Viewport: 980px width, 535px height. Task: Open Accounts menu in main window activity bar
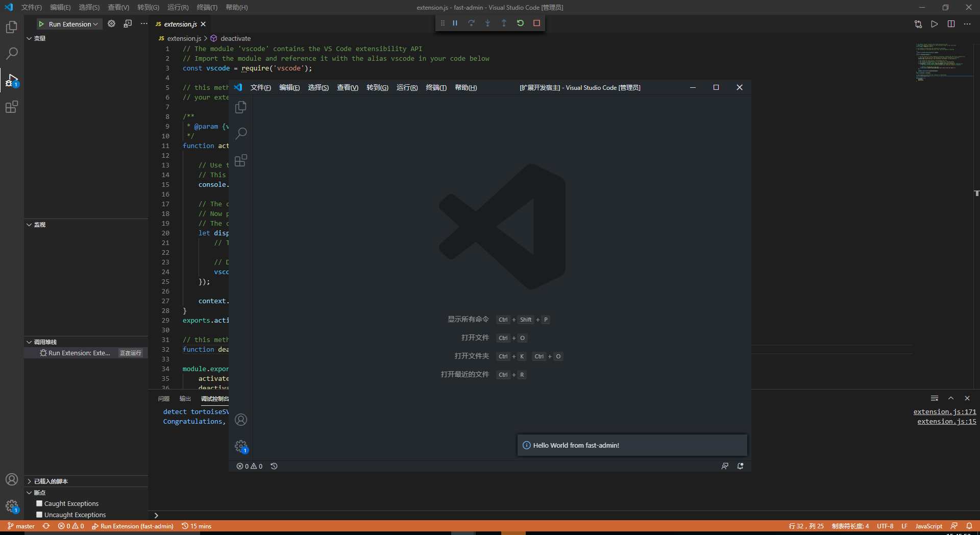12,479
